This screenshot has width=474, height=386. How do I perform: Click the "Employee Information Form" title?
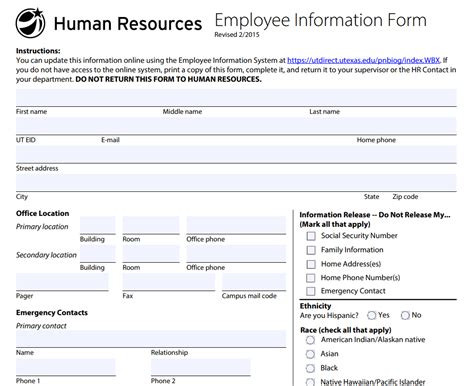[x=320, y=20]
